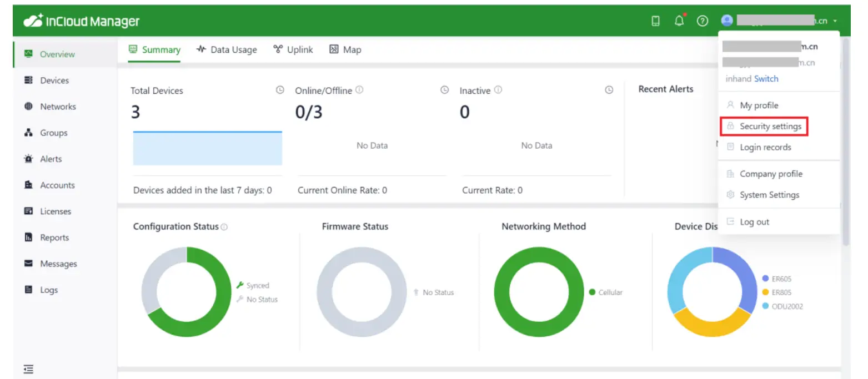Viewport: 868px width, 379px height.
Task: View the Logs section
Action: coord(48,289)
